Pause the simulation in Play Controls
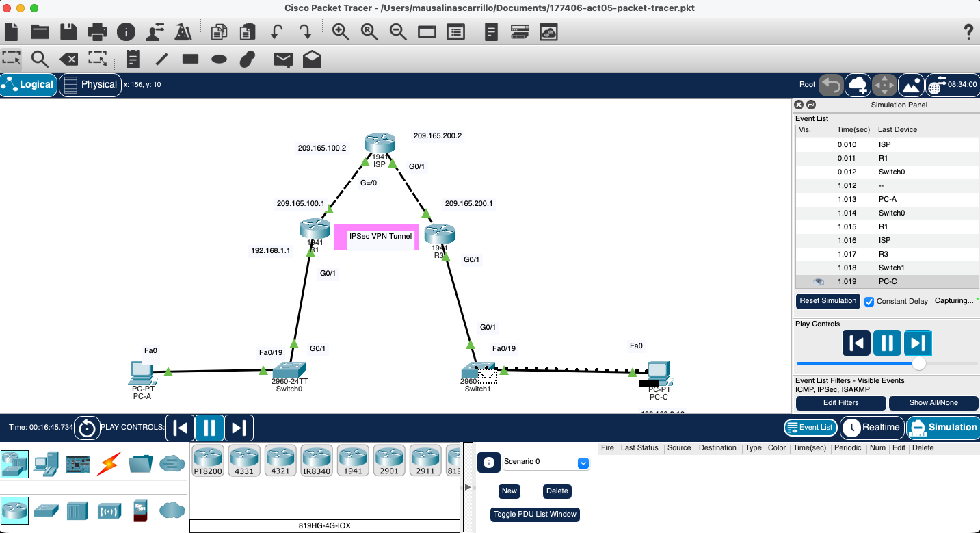The height and width of the screenshot is (533, 980). pyautogui.click(x=886, y=343)
